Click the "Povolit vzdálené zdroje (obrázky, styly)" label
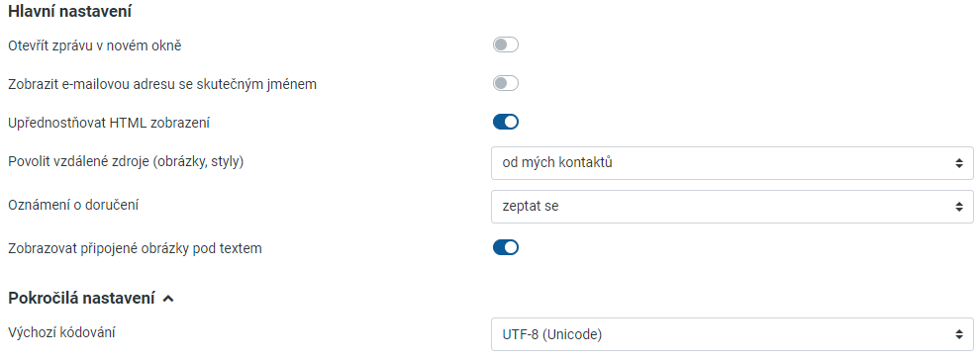Image resolution: width=980 pixels, height=359 pixels. tap(126, 162)
